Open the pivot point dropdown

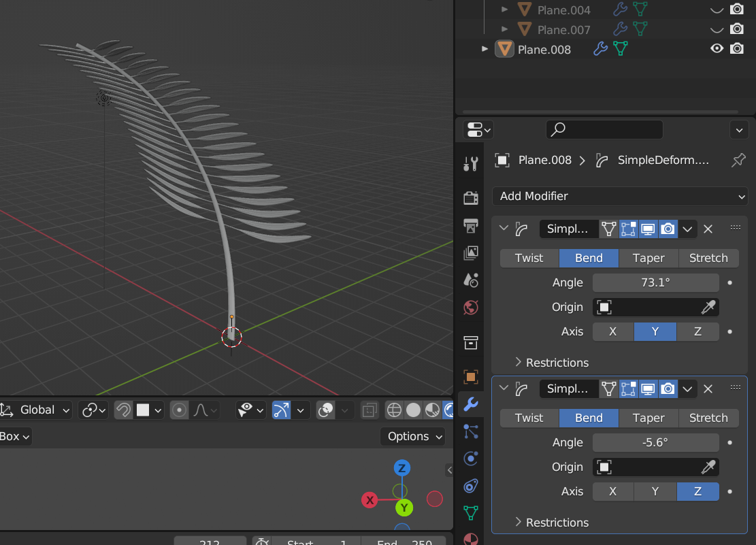pos(93,410)
